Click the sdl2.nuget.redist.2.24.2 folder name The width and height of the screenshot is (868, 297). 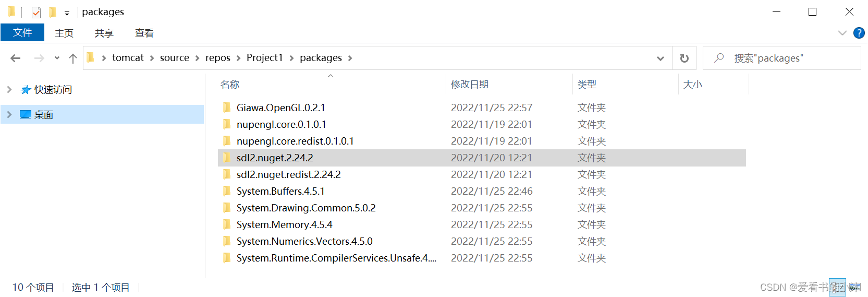289,174
